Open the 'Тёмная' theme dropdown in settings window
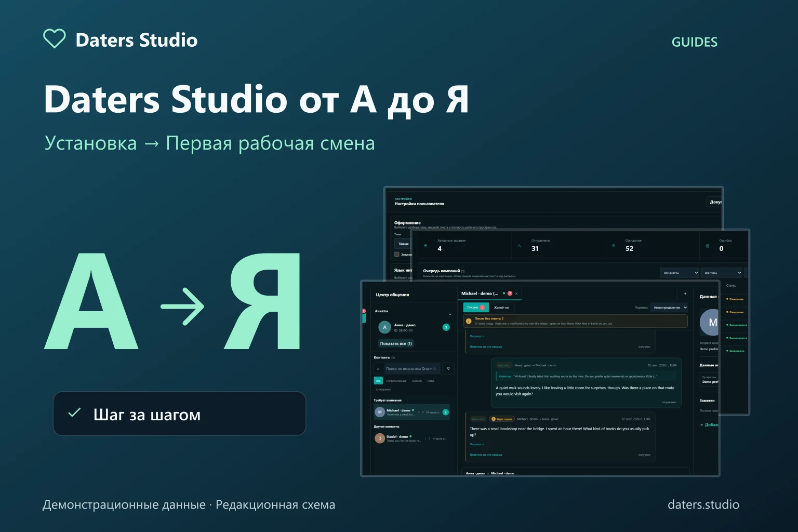This screenshot has width=798, height=532. 403,244
